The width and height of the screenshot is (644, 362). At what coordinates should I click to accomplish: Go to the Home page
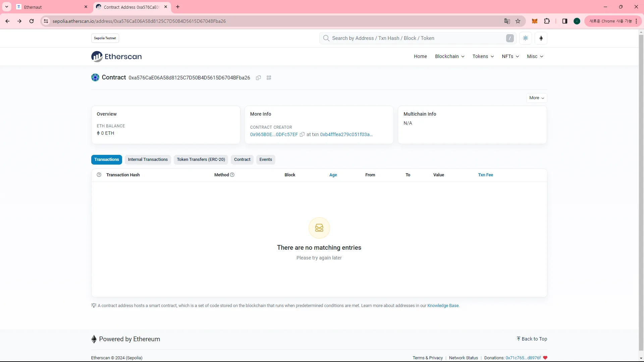coord(420,57)
